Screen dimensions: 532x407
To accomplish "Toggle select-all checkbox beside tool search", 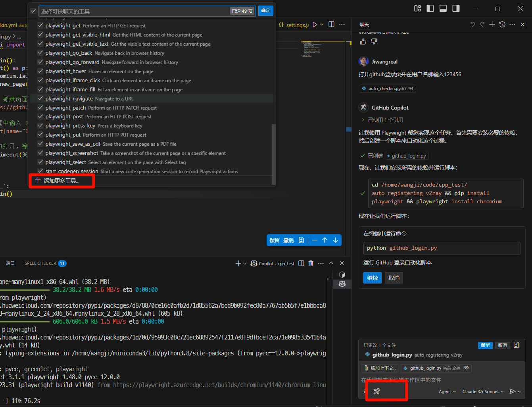I will (x=33, y=11).
